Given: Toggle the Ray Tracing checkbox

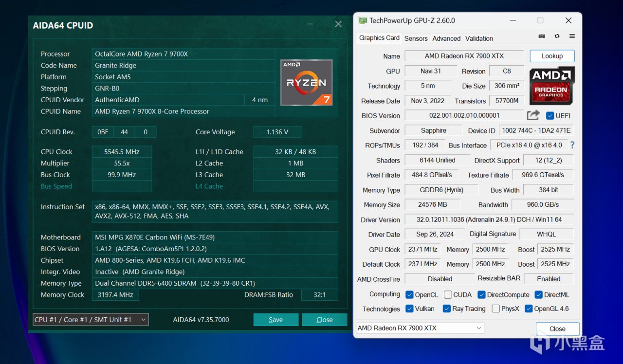Looking at the screenshot, I should click(x=447, y=309).
